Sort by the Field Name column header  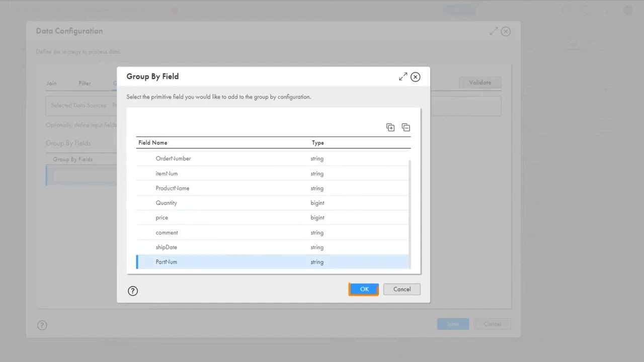(153, 143)
